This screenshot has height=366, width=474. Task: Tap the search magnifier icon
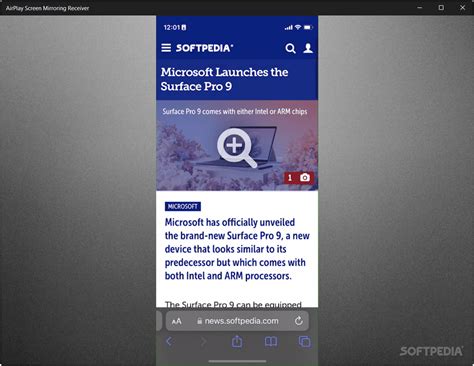click(x=290, y=48)
